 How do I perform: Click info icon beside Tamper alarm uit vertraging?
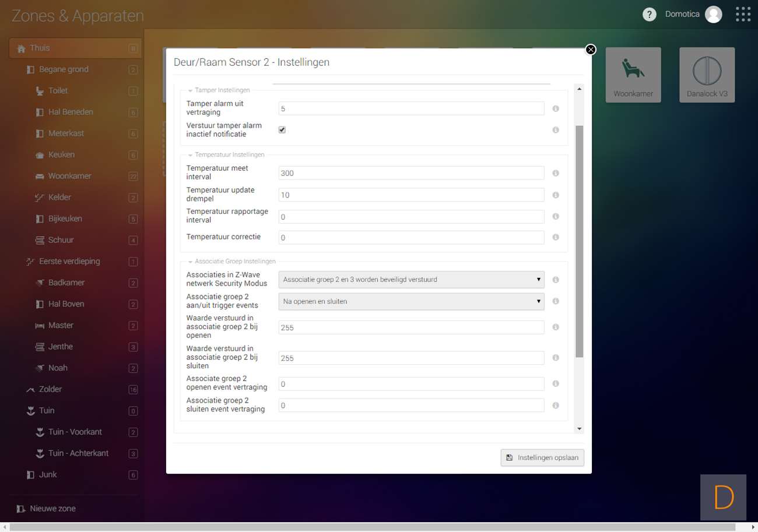tap(555, 108)
